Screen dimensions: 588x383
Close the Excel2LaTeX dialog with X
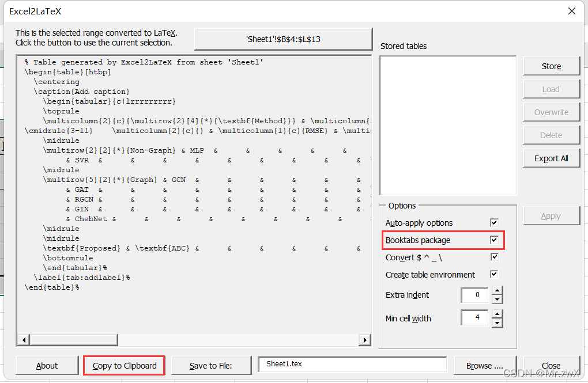[572, 12]
